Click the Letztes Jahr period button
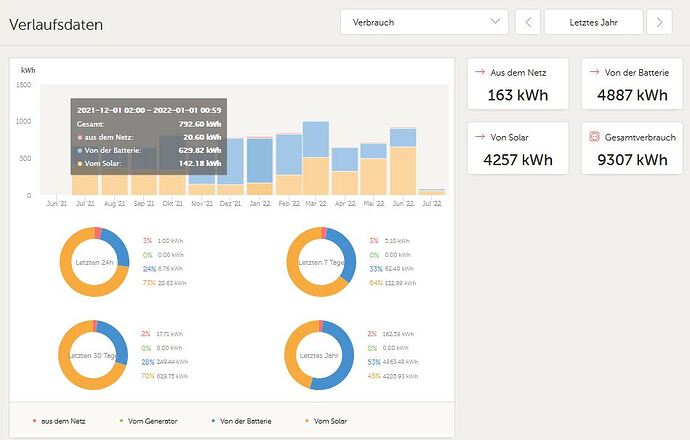 pyautogui.click(x=593, y=22)
